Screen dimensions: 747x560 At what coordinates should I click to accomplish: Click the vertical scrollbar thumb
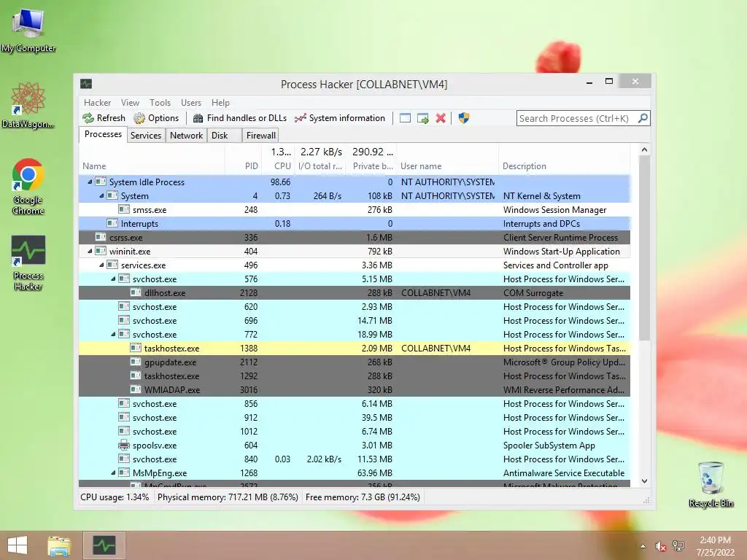click(x=644, y=248)
